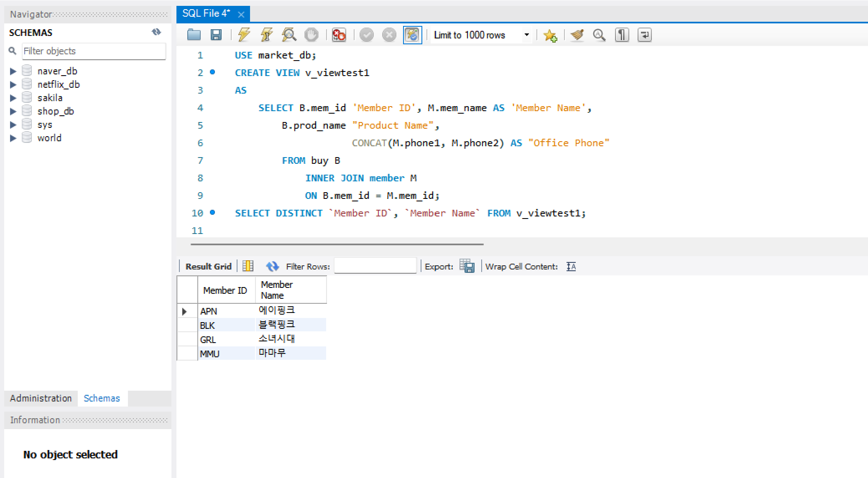Run Explain plan with the magnifier lightning icon
Viewport: 868px width, 478px height.
point(289,35)
